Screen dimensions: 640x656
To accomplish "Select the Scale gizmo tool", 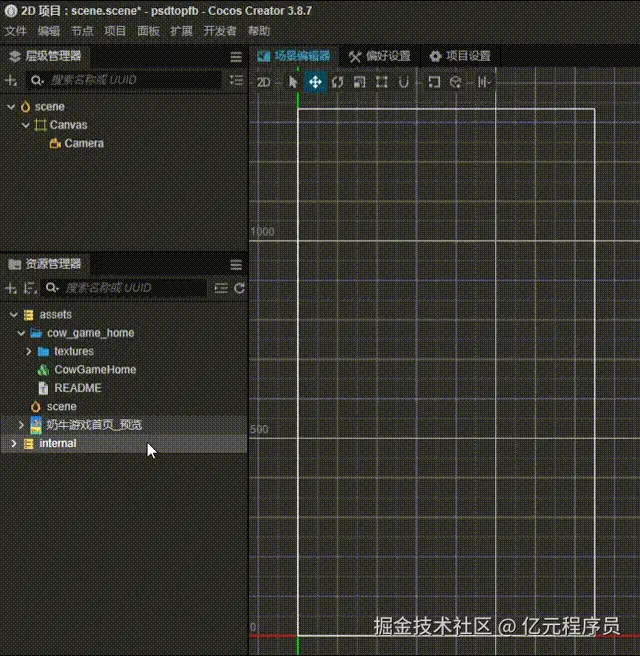I will 359,82.
